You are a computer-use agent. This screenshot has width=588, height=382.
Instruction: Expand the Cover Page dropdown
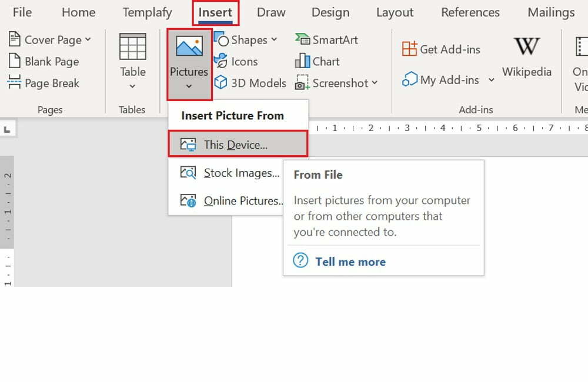click(88, 40)
